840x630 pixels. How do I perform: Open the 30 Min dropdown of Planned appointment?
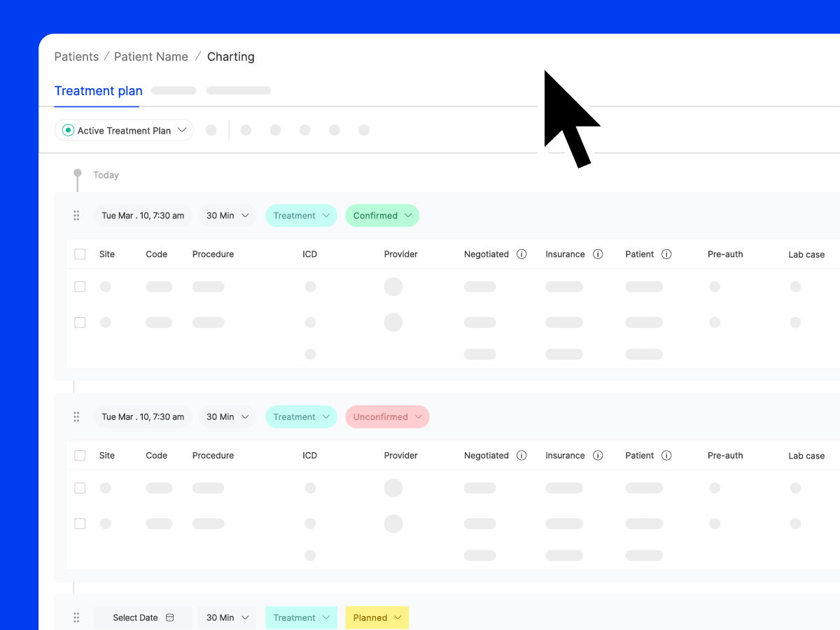pyautogui.click(x=227, y=617)
